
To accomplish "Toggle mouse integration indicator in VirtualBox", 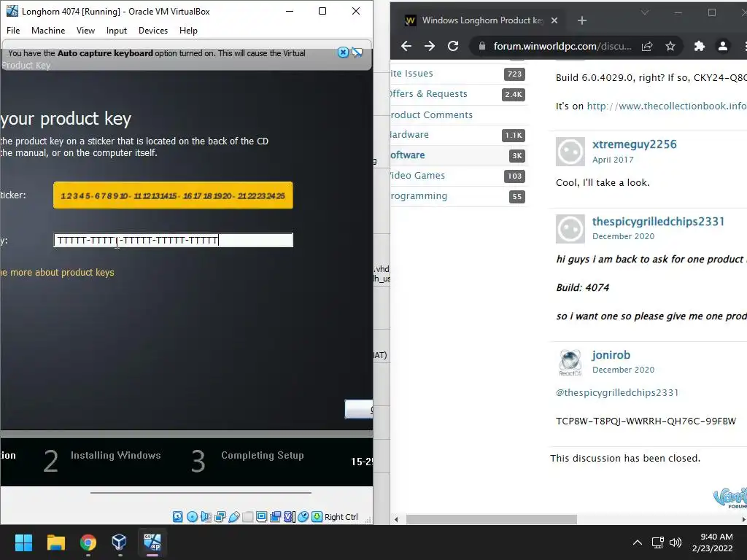I will pyautogui.click(x=303, y=517).
